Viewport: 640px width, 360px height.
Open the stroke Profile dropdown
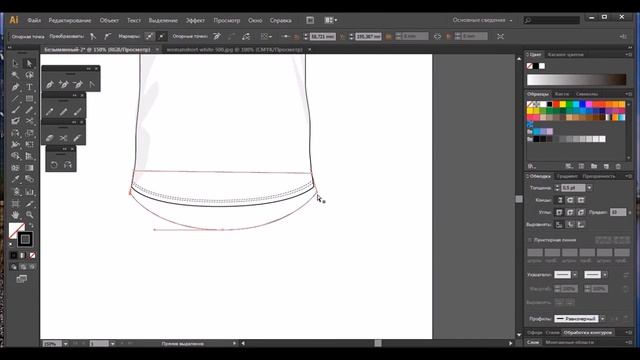603,318
